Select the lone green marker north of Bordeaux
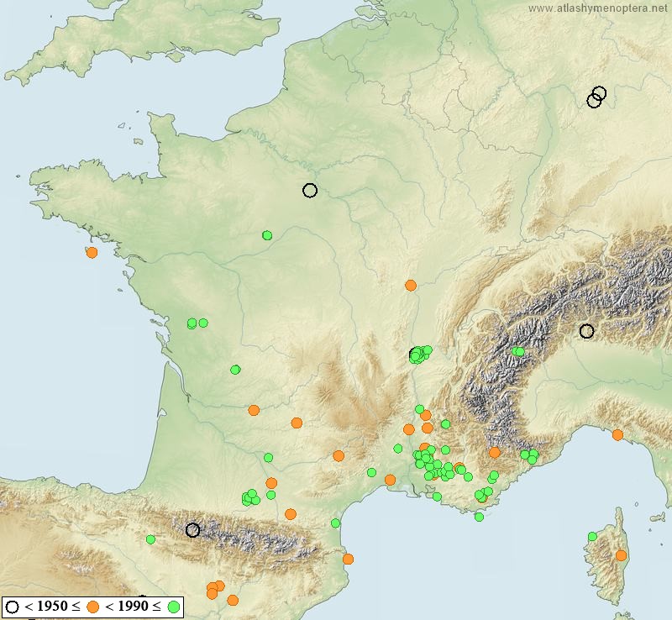The image size is (672, 620). (x=235, y=370)
